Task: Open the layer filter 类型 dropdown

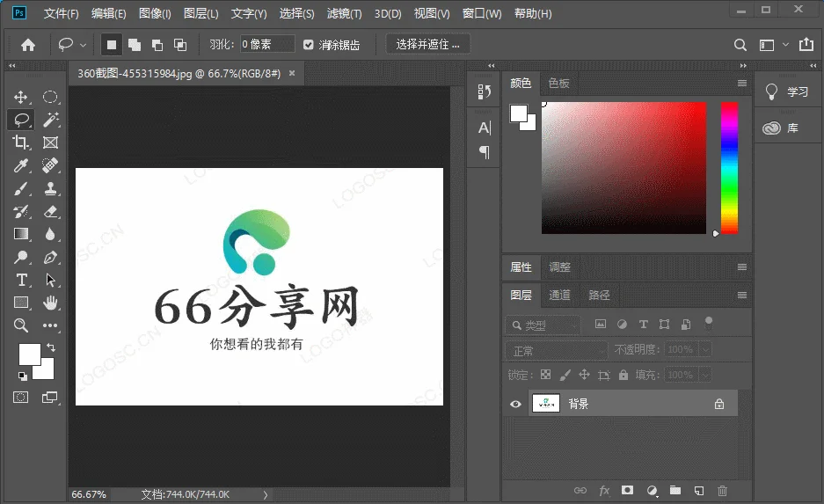Action: [x=543, y=325]
